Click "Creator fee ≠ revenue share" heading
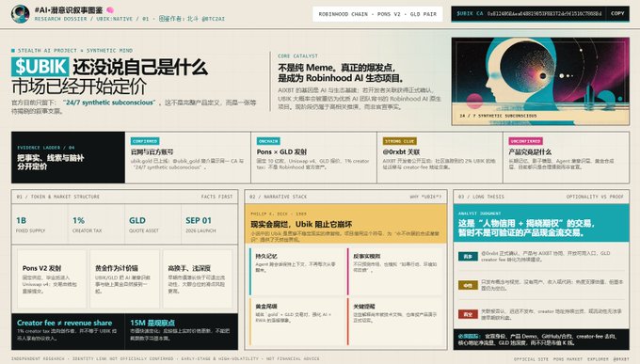The image size is (640, 364). coord(65,323)
